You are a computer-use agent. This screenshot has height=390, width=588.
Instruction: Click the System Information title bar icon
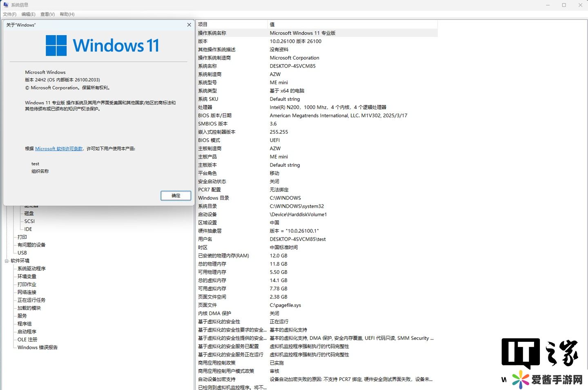[x=6, y=5]
